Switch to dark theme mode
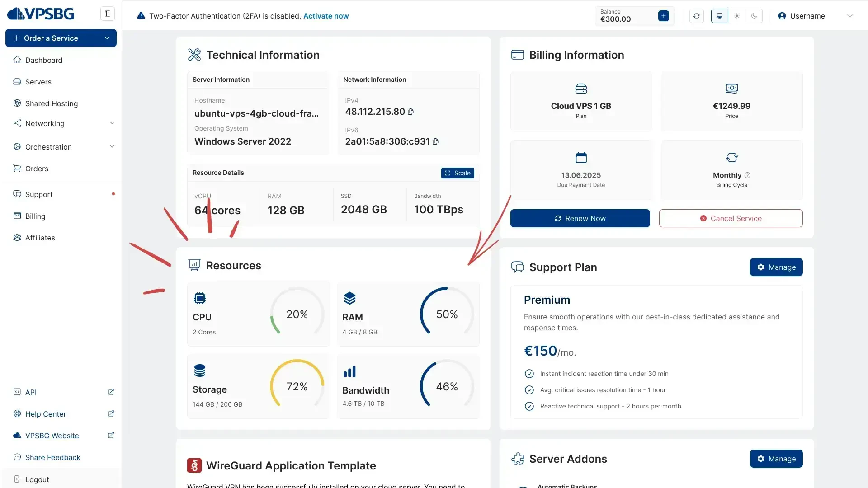 (754, 16)
